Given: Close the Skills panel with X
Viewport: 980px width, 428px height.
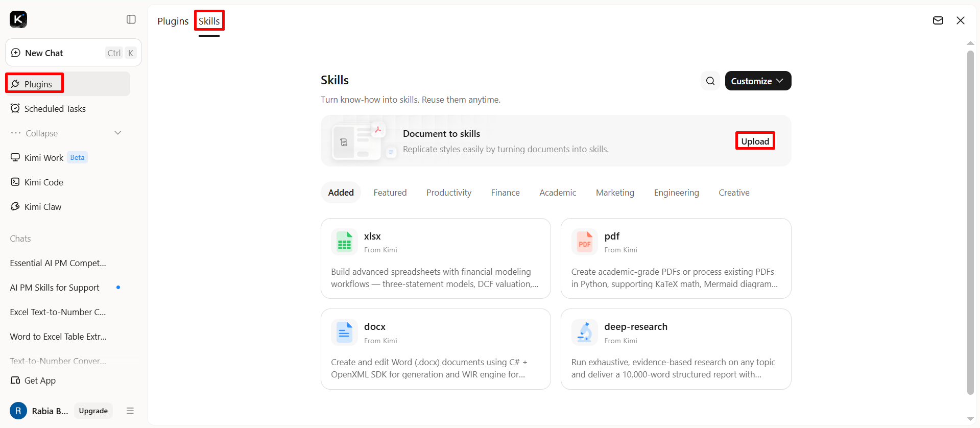Looking at the screenshot, I should point(961,20).
